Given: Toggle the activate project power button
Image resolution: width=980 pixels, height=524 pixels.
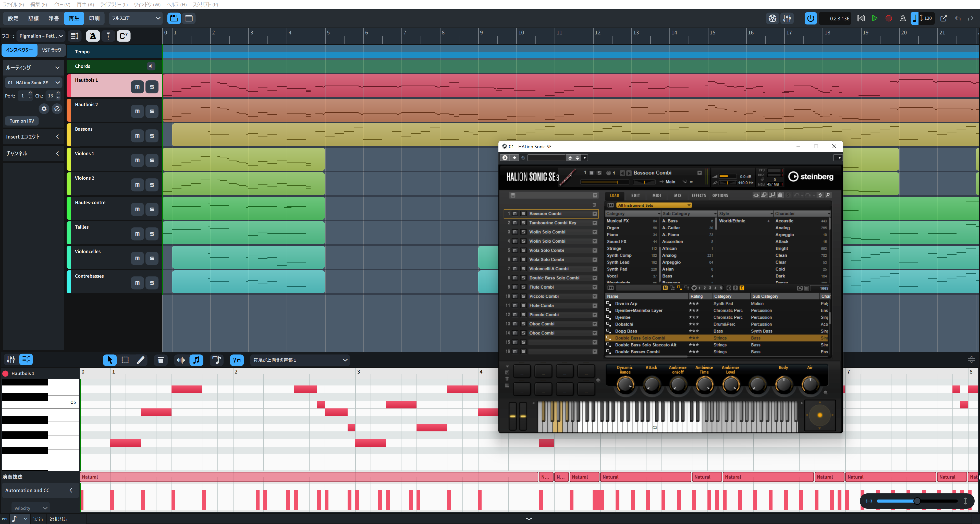Looking at the screenshot, I should tap(811, 18).
